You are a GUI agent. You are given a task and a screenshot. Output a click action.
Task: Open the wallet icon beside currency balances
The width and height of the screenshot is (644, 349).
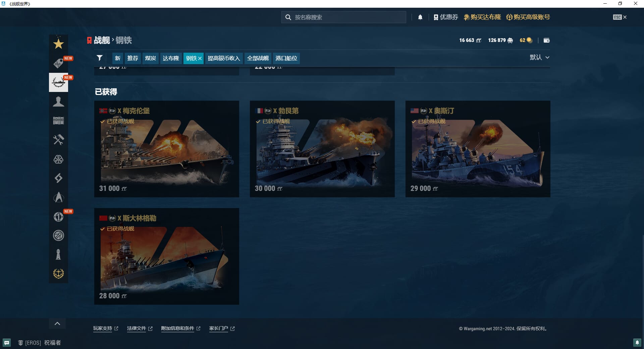[x=546, y=40]
